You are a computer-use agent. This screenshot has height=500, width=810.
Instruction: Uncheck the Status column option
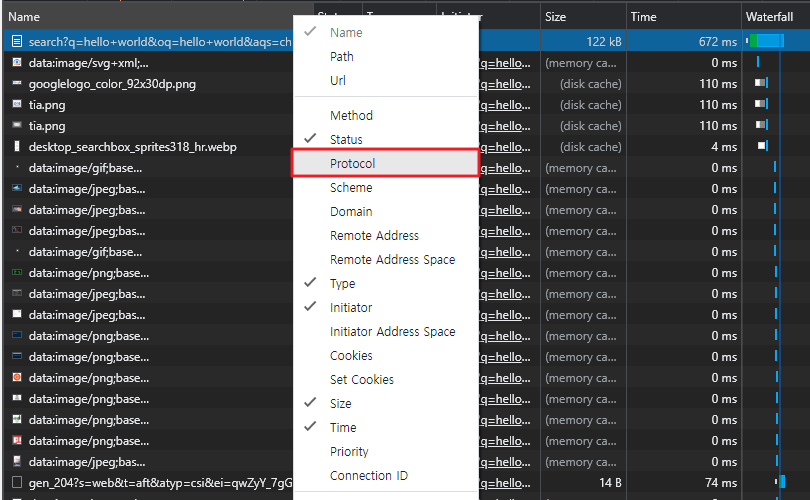[385, 139]
